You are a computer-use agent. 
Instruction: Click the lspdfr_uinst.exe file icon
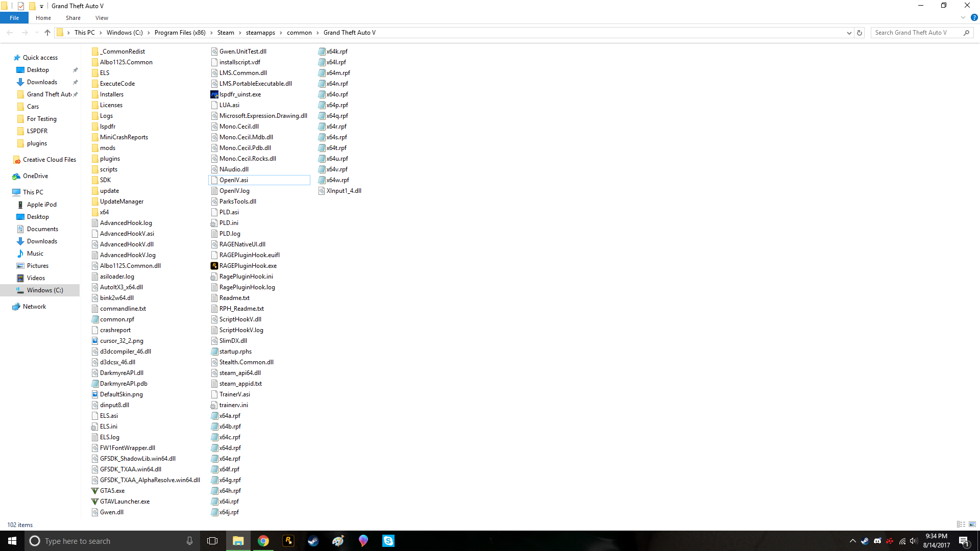click(x=214, y=94)
